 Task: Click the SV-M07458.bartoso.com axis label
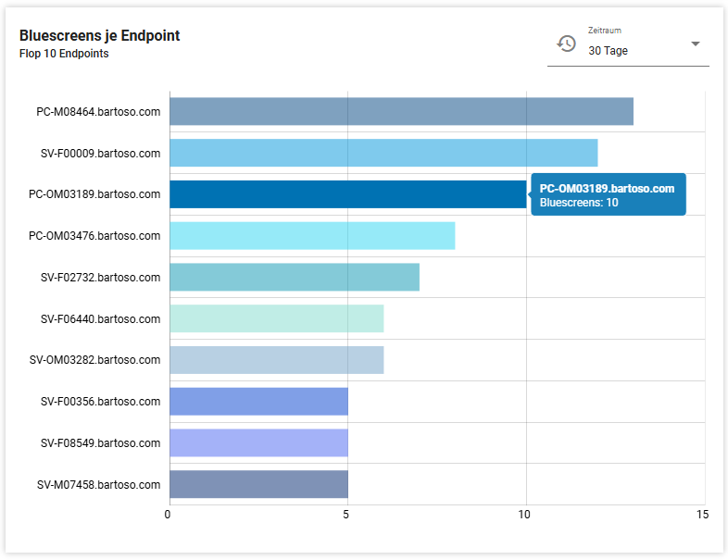click(98, 485)
